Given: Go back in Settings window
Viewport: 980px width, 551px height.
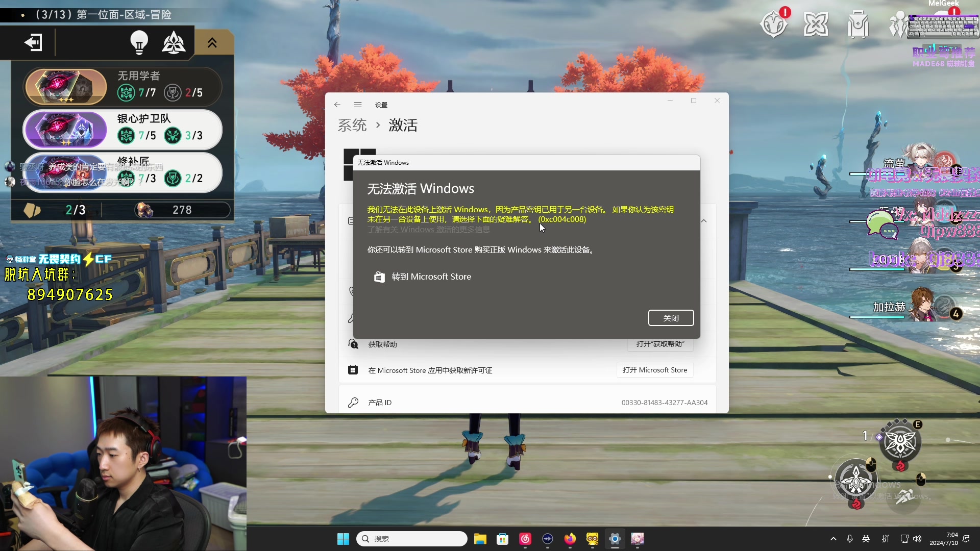Looking at the screenshot, I should click(337, 105).
